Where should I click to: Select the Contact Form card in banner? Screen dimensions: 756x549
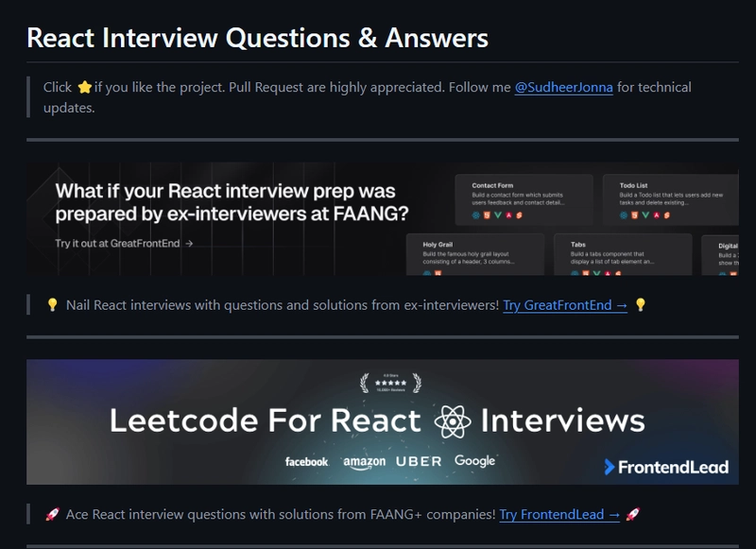(x=524, y=199)
